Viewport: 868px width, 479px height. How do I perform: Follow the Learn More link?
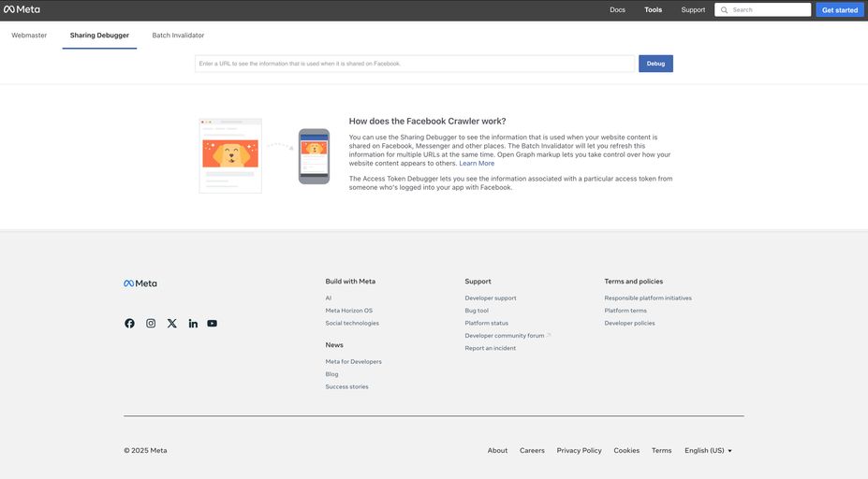pos(477,164)
